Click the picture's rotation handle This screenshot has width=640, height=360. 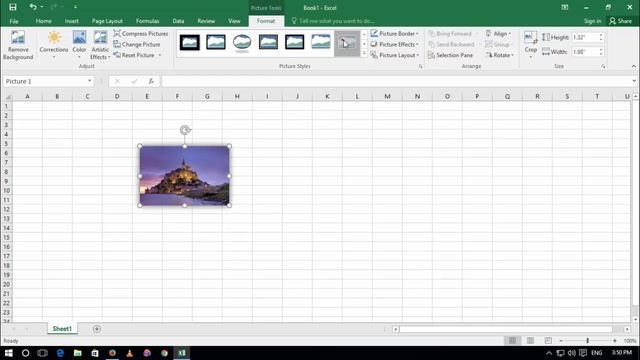[x=185, y=130]
